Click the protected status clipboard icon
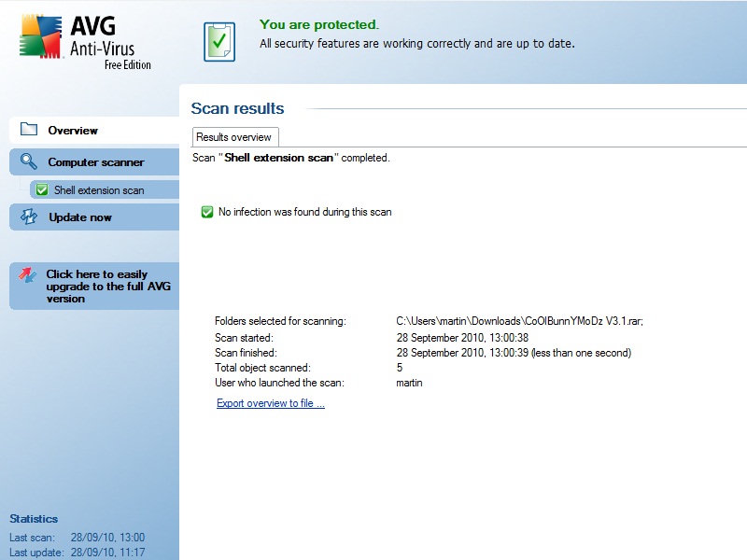The image size is (747, 560). tap(219, 42)
